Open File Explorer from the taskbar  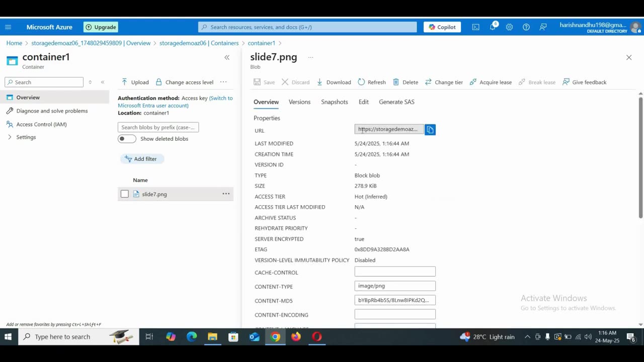pos(212,337)
